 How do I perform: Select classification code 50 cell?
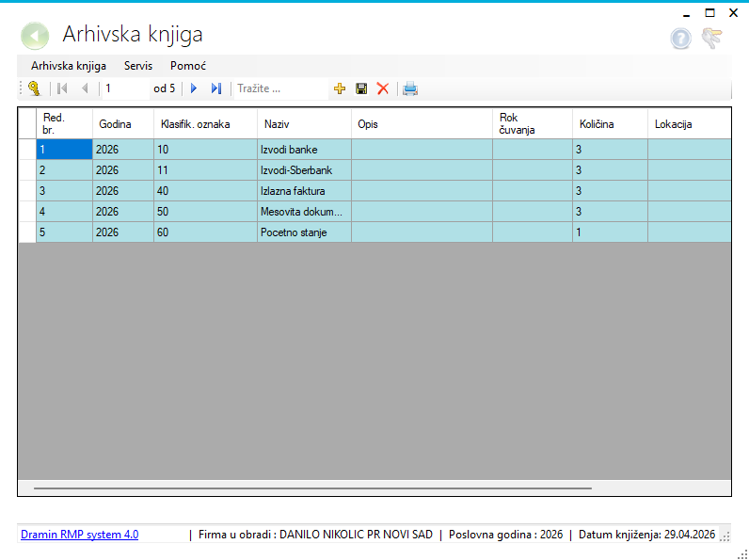(205, 211)
